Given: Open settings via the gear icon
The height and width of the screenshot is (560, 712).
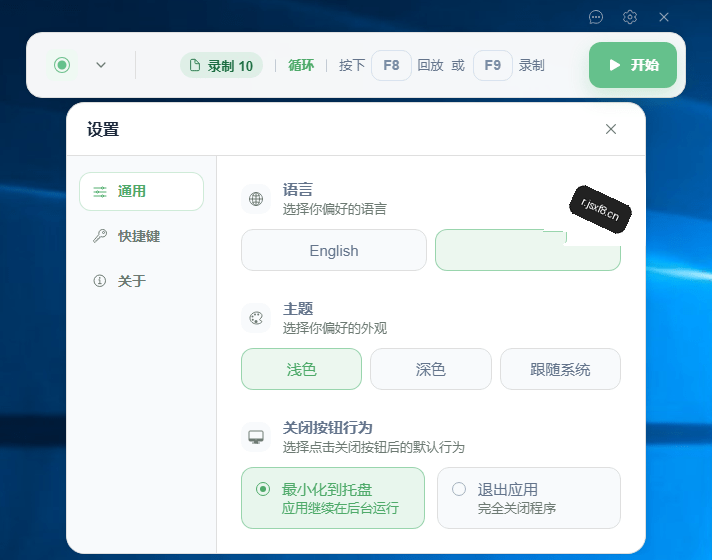Looking at the screenshot, I should [630, 17].
